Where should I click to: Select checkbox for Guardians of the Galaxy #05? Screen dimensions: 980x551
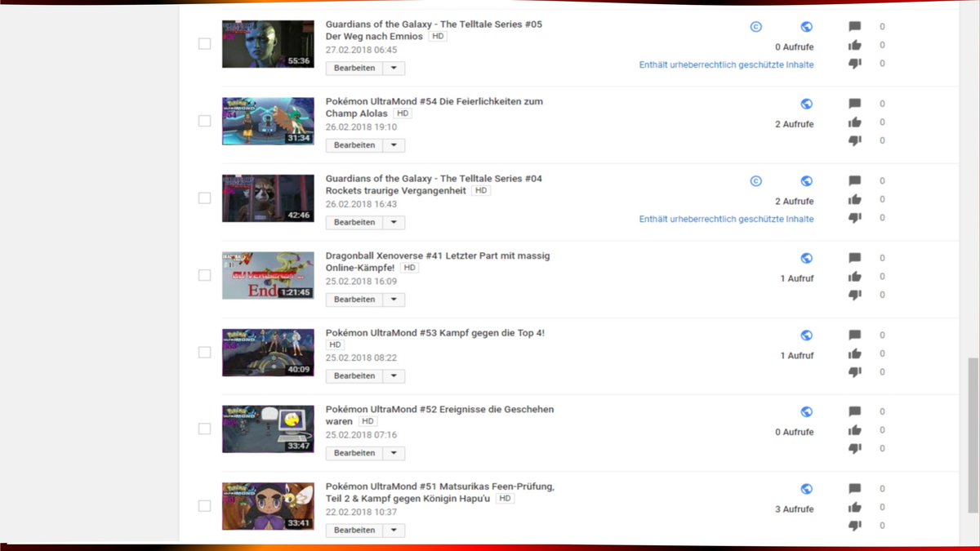tap(204, 43)
